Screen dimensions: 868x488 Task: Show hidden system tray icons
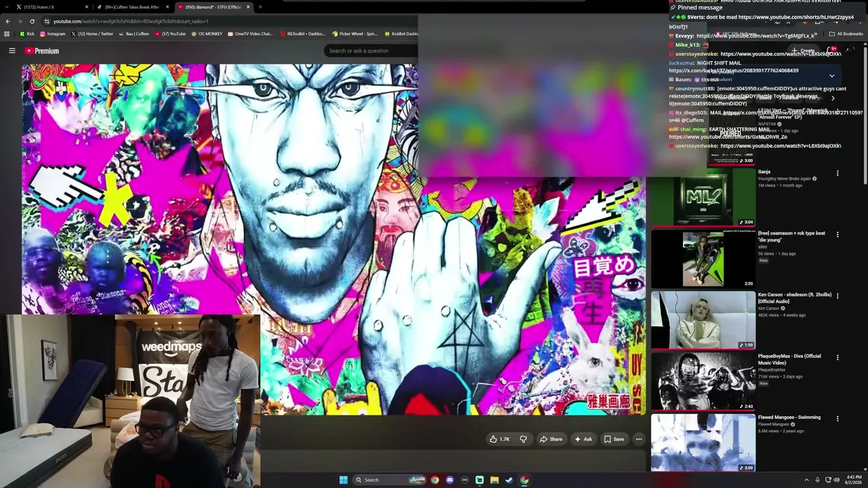pyautogui.click(x=806, y=480)
